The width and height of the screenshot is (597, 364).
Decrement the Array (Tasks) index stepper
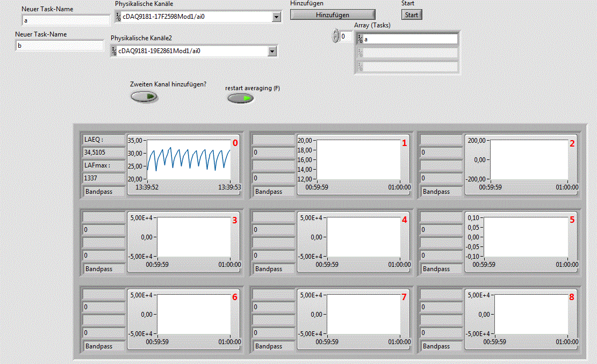335,39
